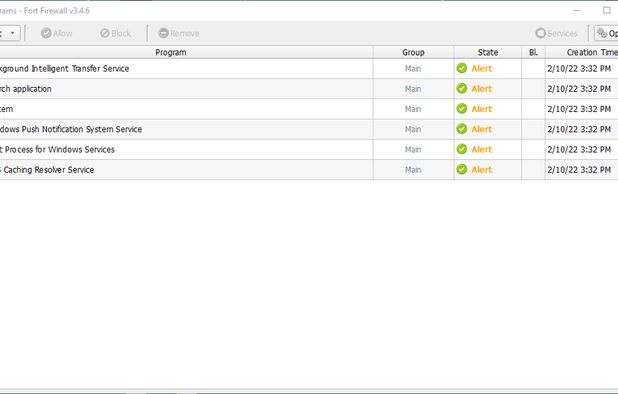
Task: Click green check icon for Push Notification Service
Action: (462, 129)
